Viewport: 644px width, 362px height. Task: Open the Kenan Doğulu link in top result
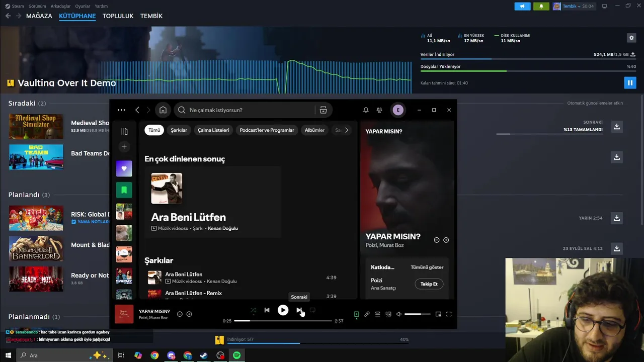coord(223,228)
